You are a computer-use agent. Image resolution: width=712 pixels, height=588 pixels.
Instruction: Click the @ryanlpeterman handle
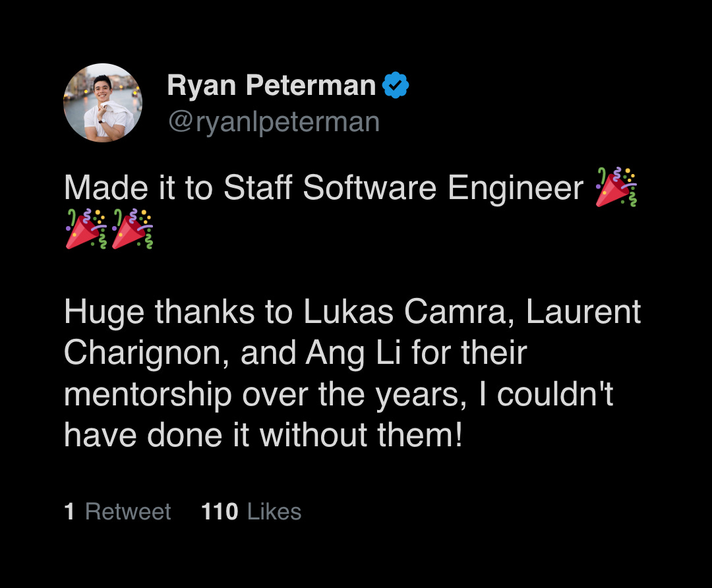(273, 121)
